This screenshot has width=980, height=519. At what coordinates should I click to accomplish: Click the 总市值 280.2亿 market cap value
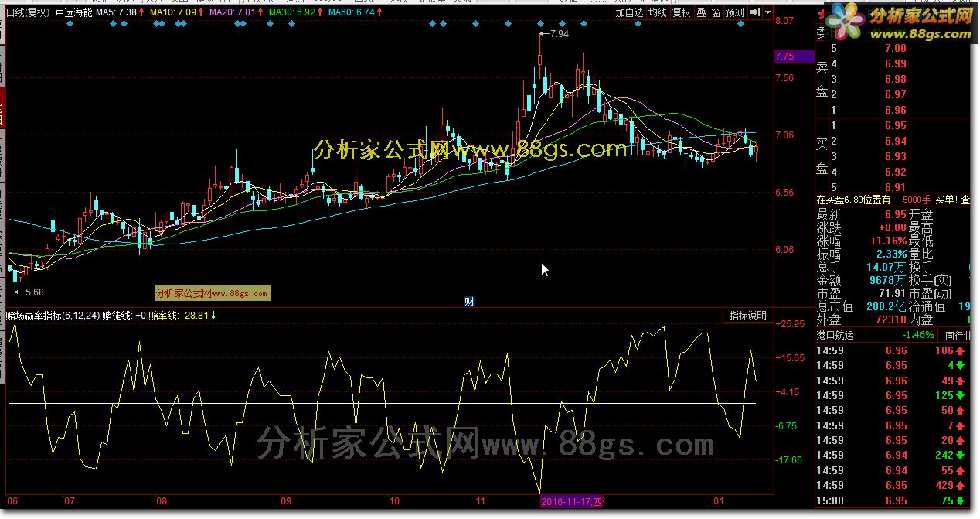(888, 307)
